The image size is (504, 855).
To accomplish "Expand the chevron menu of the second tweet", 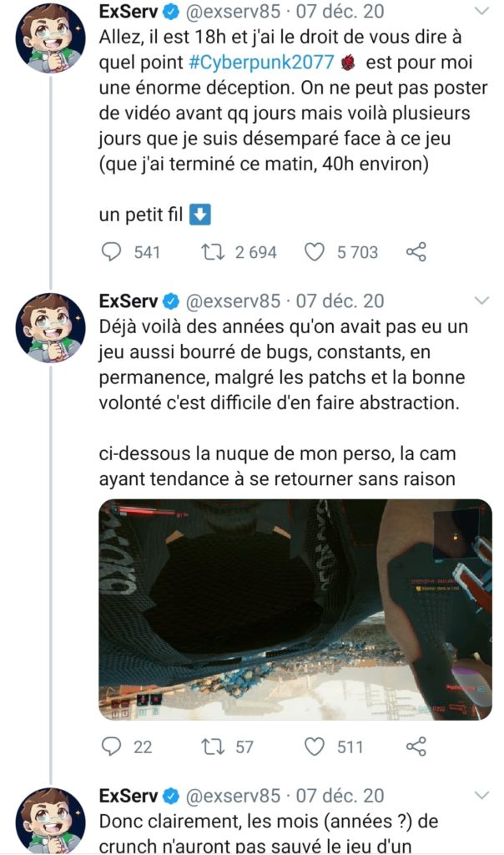I will click(482, 301).
